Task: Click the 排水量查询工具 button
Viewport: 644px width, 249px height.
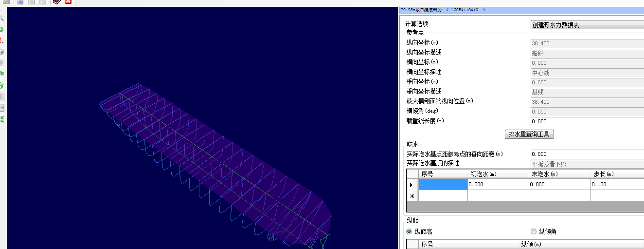Action: point(529,134)
